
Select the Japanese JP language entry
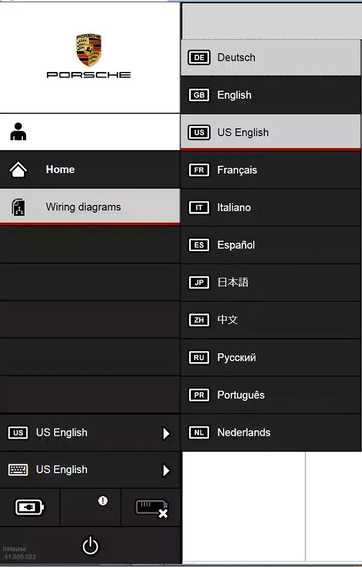[x=271, y=282]
